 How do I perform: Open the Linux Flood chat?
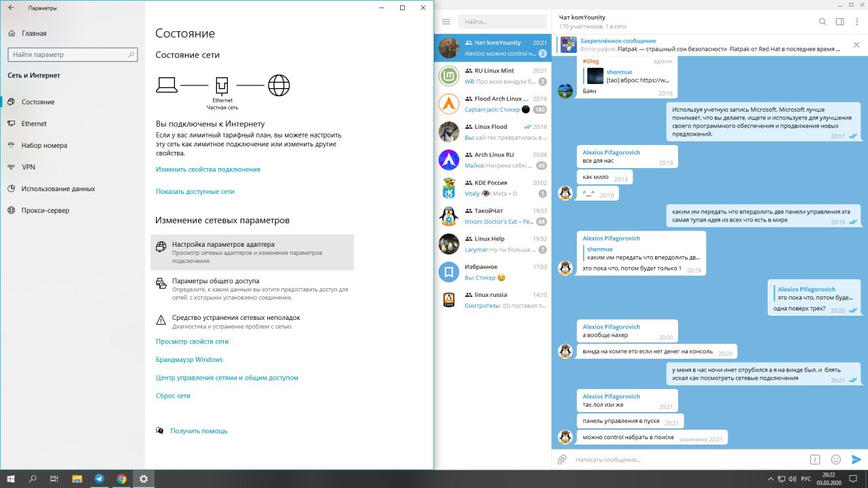493,131
